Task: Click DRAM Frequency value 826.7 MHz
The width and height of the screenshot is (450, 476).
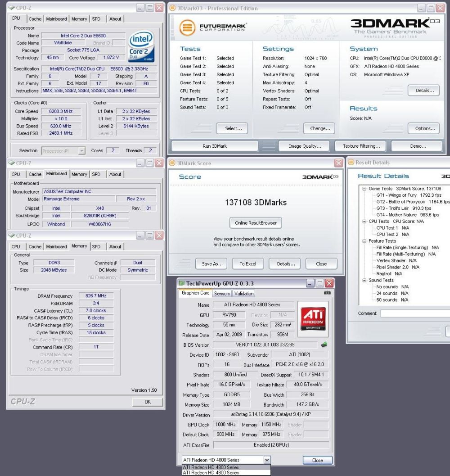Action: click(96, 296)
